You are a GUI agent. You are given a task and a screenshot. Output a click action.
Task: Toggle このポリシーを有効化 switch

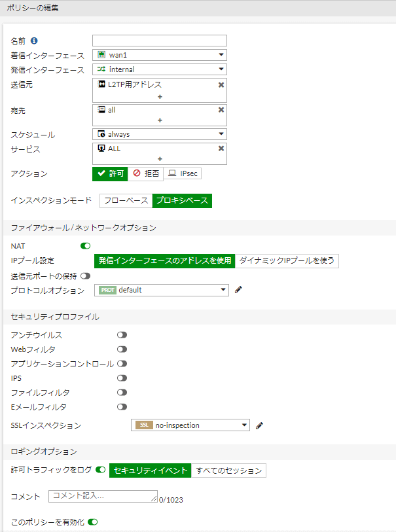(93, 522)
